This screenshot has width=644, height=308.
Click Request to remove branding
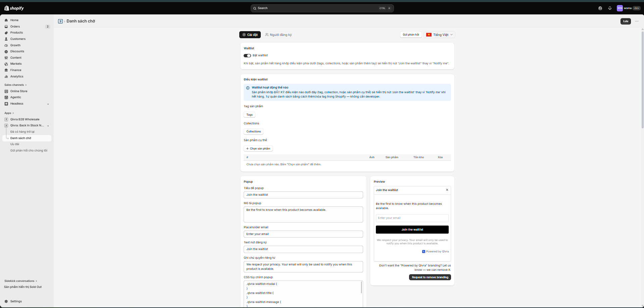coord(430,277)
